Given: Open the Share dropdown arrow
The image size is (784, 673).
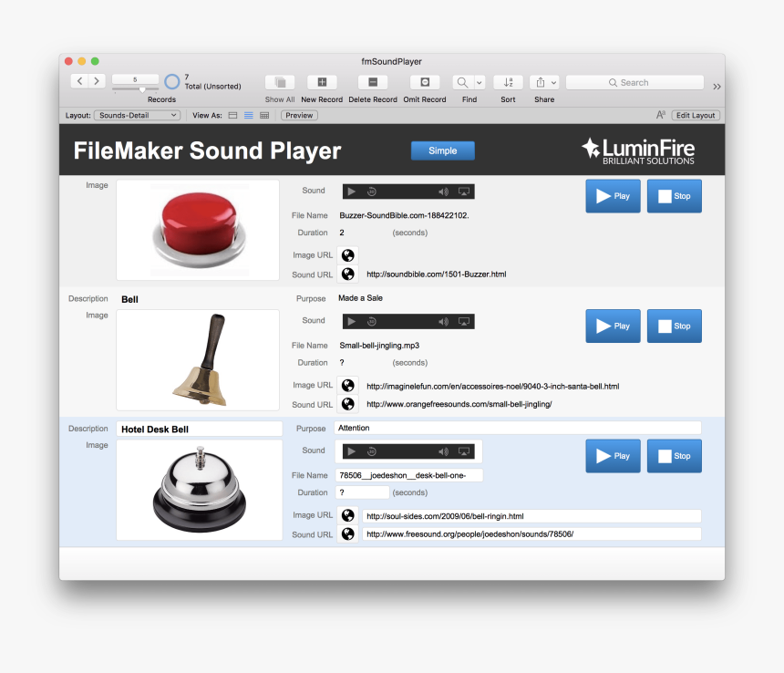Looking at the screenshot, I should coord(552,84).
